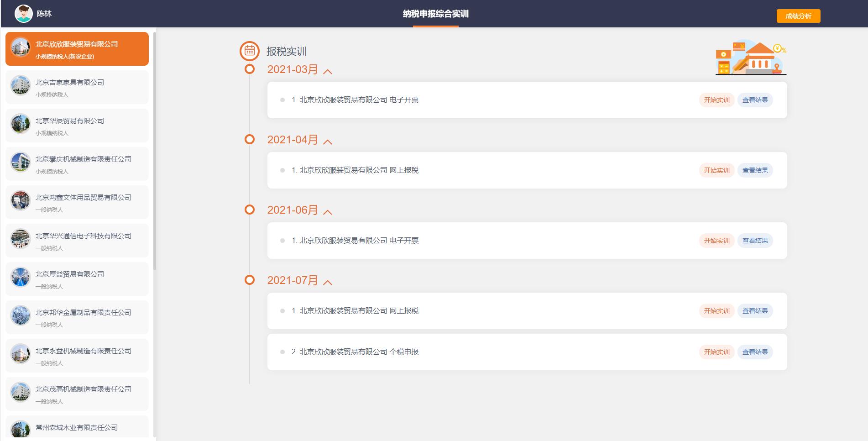Select company 北京吉家家具有限公司

(x=77, y=87)
